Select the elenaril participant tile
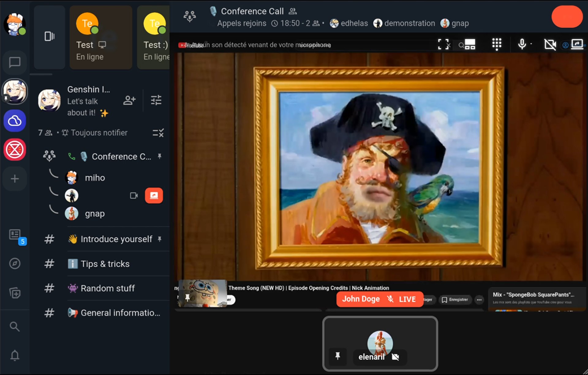Image resolution: width=588 pixels, height=375 pixels. point(380,344)
